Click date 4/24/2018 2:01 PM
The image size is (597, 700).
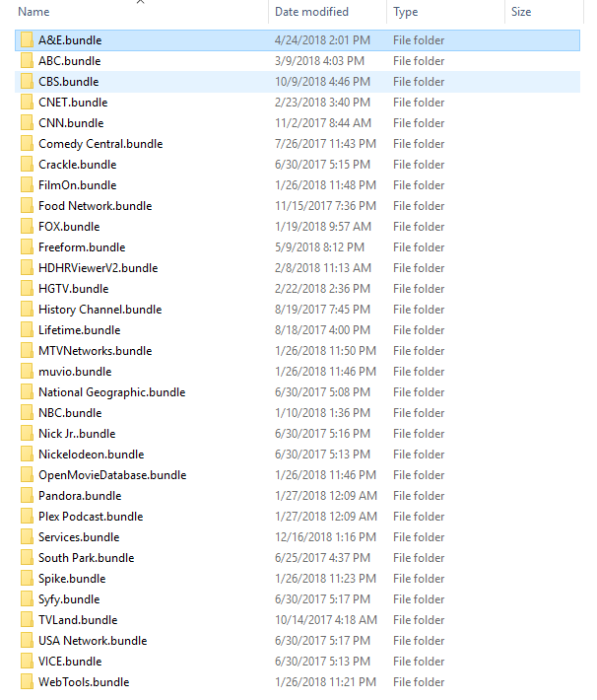click(322, 40)
